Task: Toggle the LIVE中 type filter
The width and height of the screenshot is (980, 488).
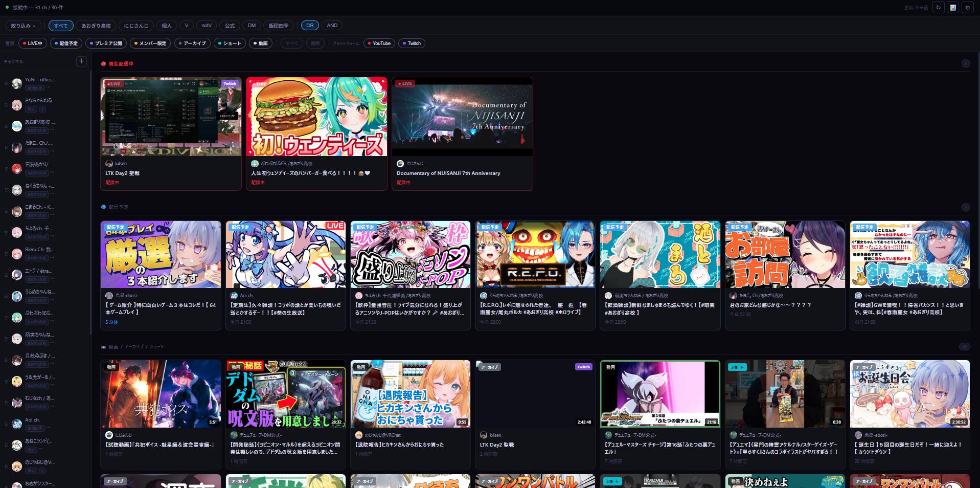Action: click(x=33, y=43)
